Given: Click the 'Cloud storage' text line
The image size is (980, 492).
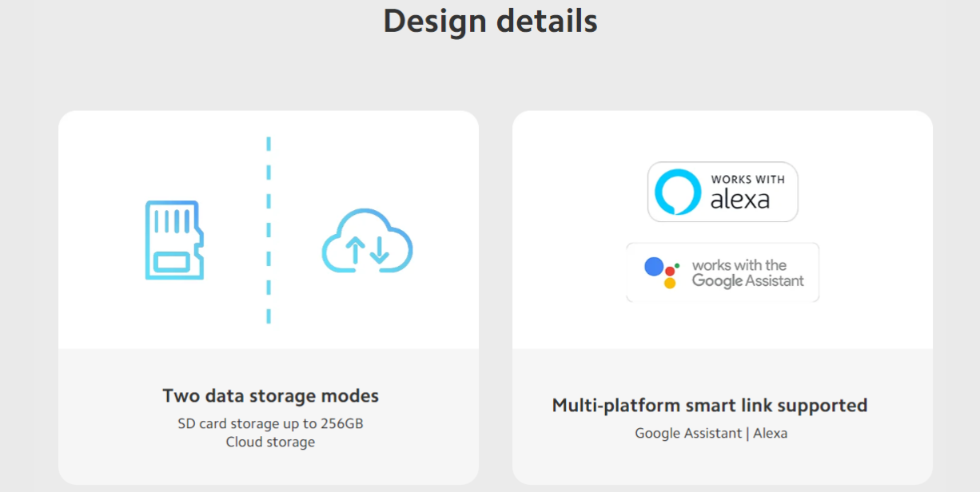Looking at the screenshot, I should (270, 442).
